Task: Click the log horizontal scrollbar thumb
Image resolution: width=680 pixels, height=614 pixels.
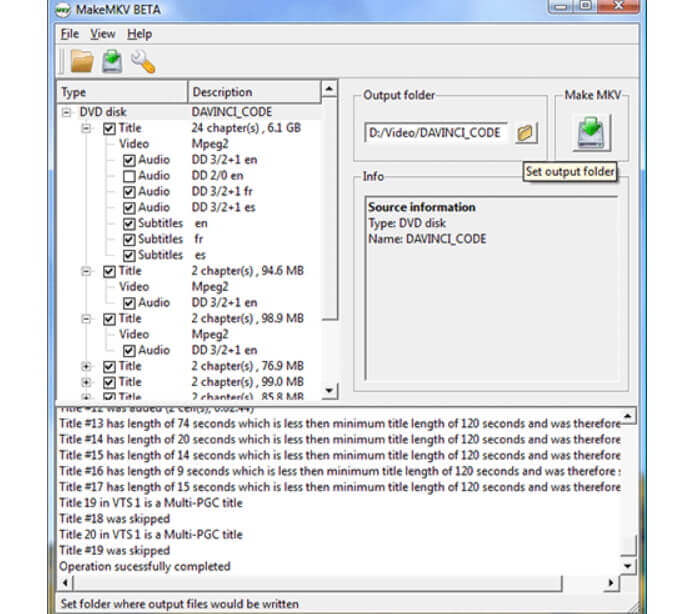Action: 317,583
